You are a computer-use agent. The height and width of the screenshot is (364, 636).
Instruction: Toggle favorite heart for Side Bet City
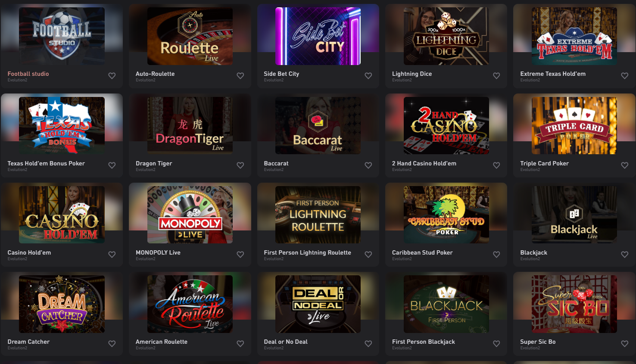point(368,76)
